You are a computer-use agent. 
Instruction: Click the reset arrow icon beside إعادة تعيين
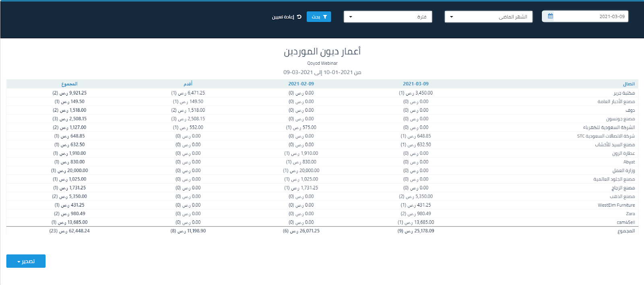(299, 17)
